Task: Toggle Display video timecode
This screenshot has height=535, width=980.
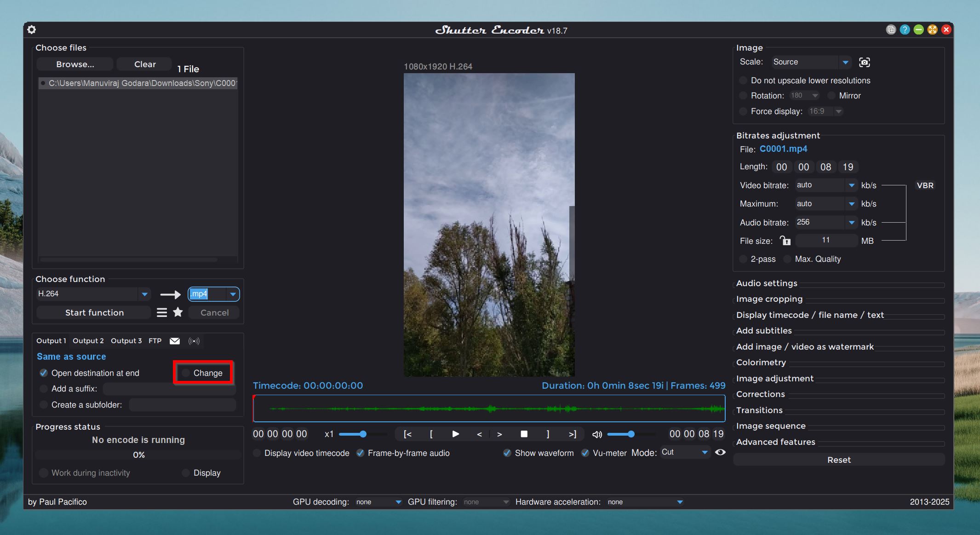Action: tap(257, 453)
